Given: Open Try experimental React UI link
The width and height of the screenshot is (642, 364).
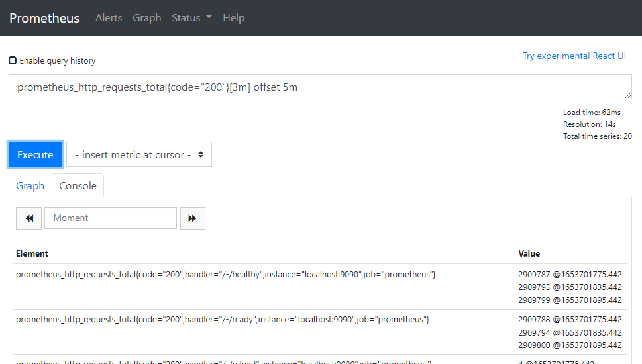Looking at the screenshot, I should pos(574,56).
